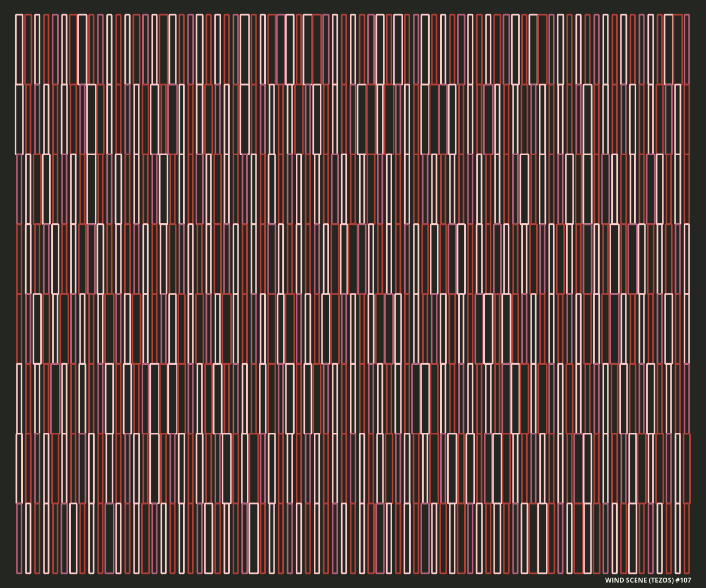The width and height of the screenshot is (706, 588).
Task: Select the leftmost red rectangle in the fourth row
Action: pyautogui.click(x=19, y=259)
